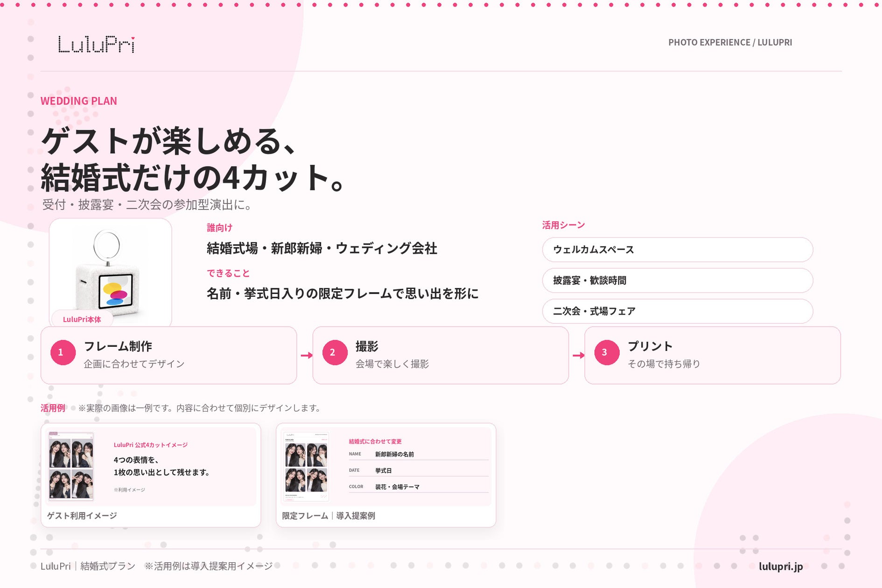Click the できること label

[x=228, y=273]
